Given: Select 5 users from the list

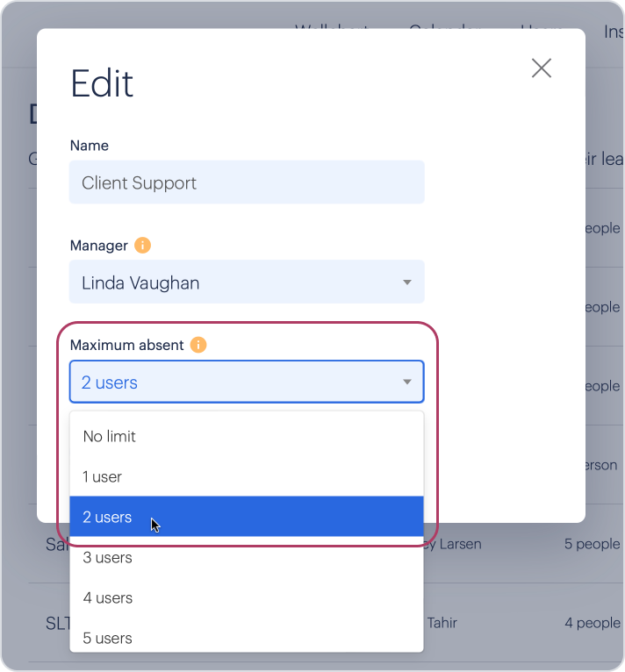Looking at the screenshot, I should [x=247, y=638].
